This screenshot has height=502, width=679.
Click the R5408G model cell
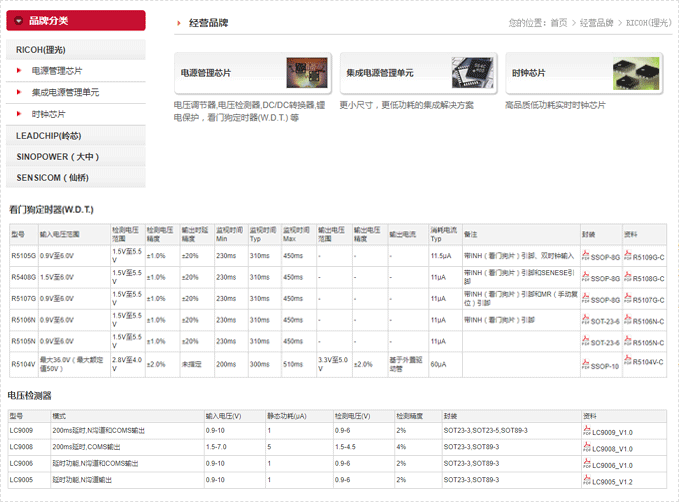[x=23, y=277]
